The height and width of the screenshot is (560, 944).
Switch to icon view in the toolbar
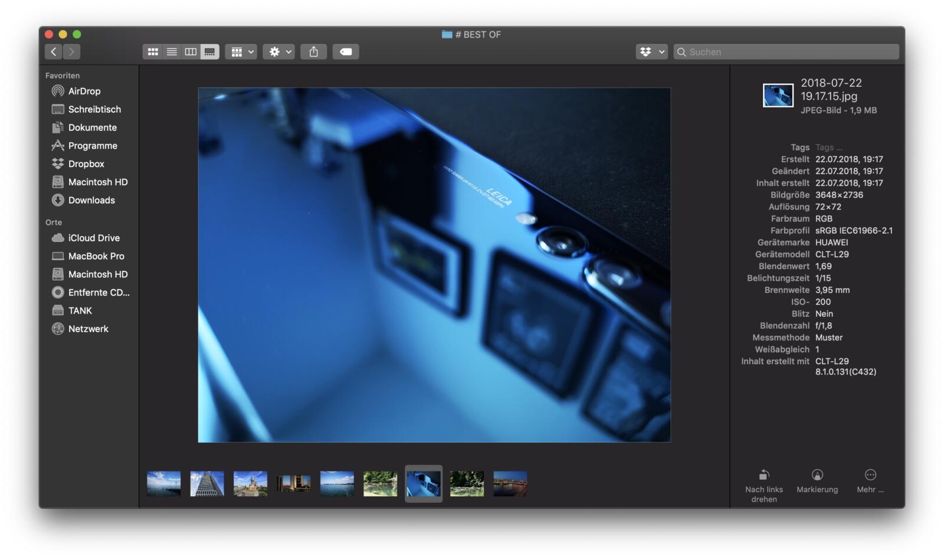[153, 51]
